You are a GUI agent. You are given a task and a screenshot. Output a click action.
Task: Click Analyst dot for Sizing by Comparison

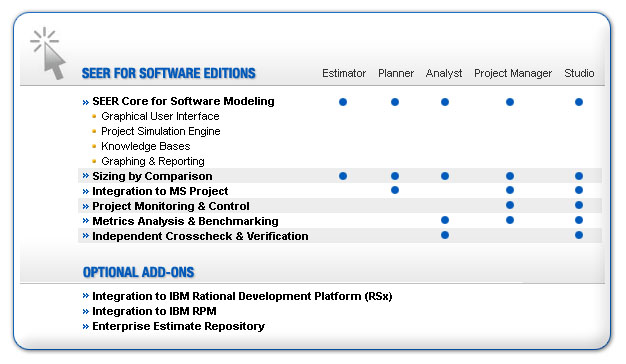[445, 176]
